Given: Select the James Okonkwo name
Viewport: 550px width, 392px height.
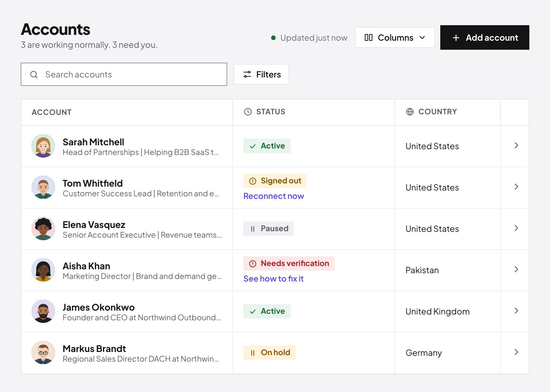Looking at the screenshot, I should (99, 307).
